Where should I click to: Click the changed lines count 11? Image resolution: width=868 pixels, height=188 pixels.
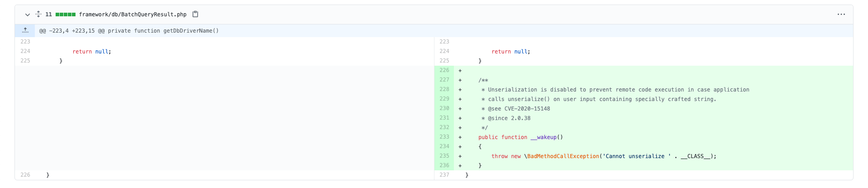[x=48, y=14]
